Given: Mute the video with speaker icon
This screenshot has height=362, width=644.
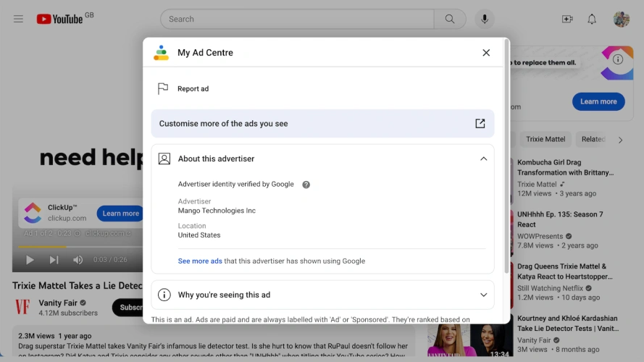Looking at the screenshot, I should [78, 260].
